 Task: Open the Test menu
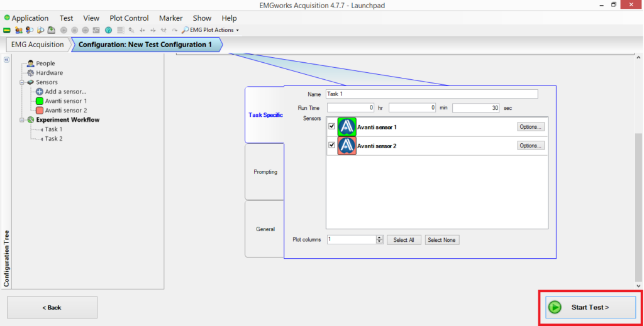click(66, 18)
